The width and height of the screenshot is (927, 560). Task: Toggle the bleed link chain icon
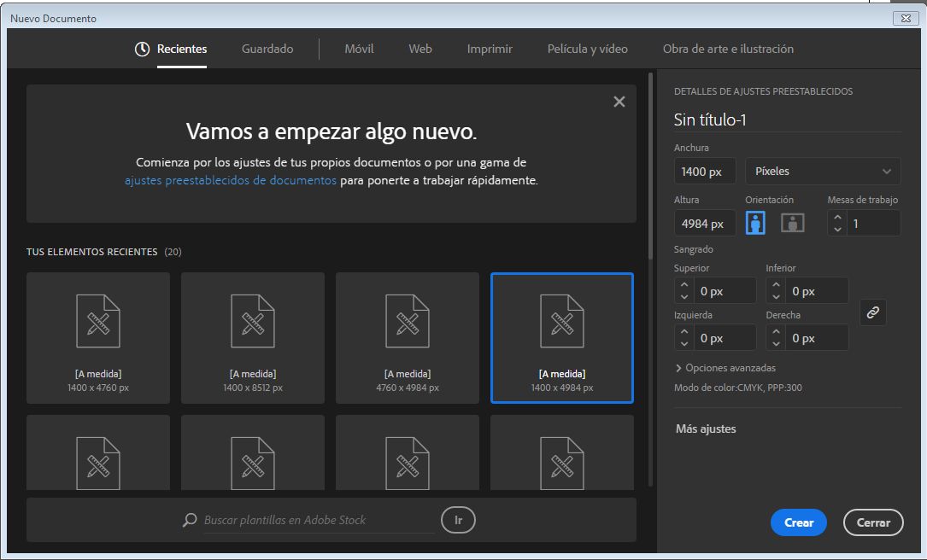tap(872, 313)
